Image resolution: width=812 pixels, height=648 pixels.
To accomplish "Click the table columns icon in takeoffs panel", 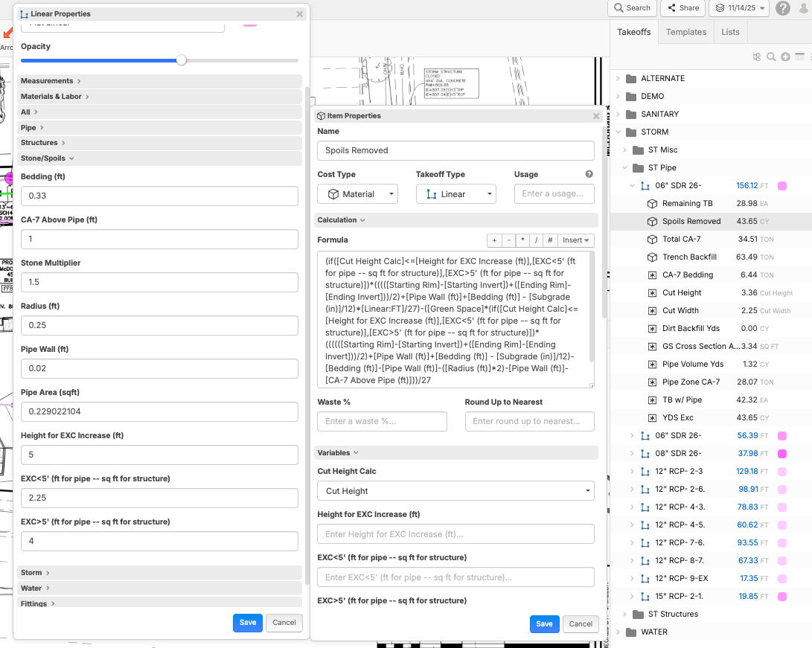I will point(799,57).
